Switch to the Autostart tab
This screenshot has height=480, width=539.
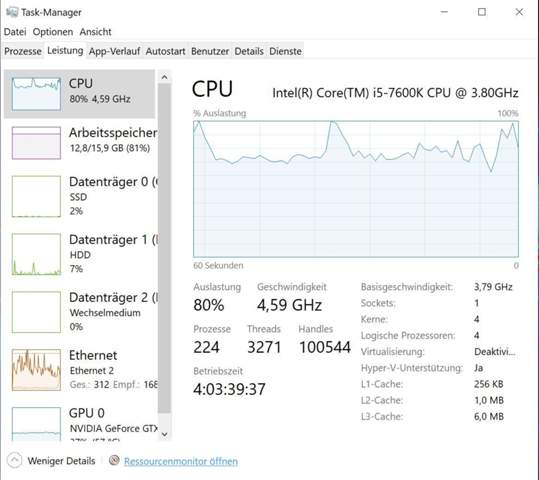pyautogui.click(x=165, y=51)
